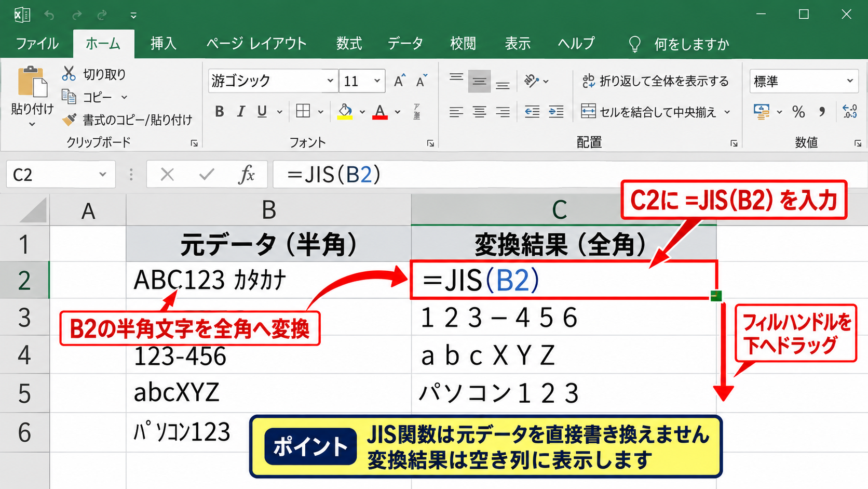Decrease the indent
This screenshot has height=489, width=868.
532,112
